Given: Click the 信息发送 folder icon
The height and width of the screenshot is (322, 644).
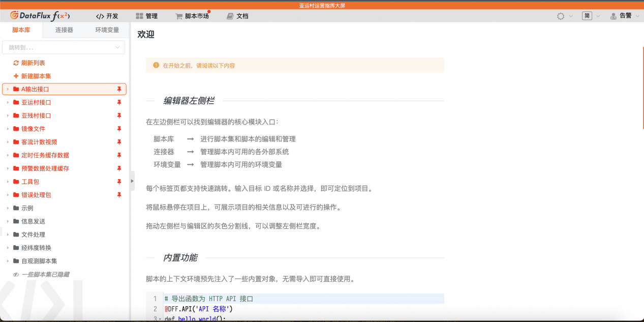Looking at the screenshot, I should point(16,221).
